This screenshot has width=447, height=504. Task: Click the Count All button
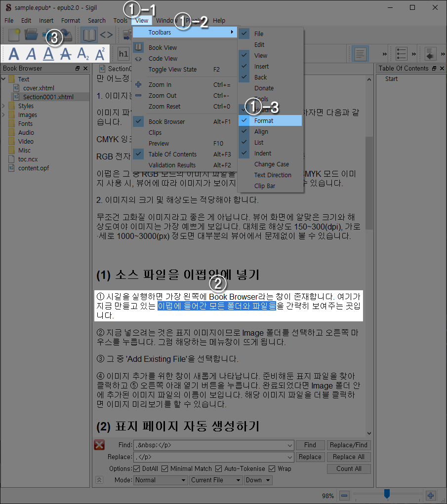tap(349, 468)
